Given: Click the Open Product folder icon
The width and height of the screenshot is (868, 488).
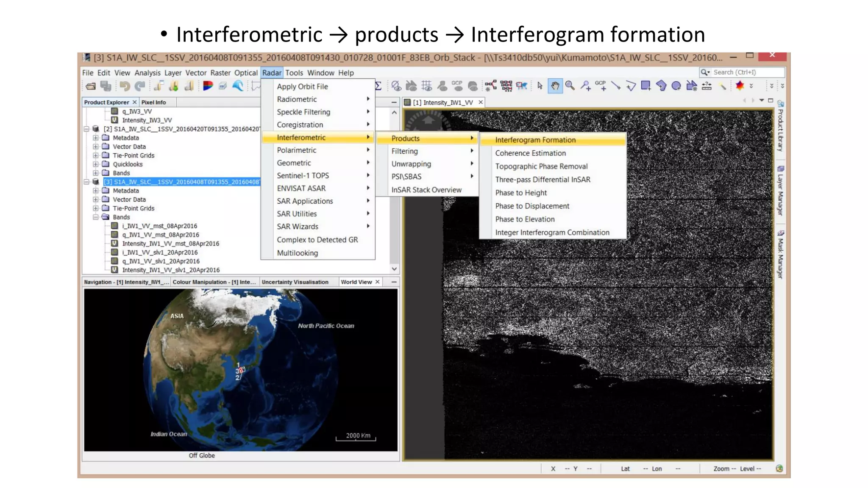Looking at the screenshot, I should pyautogui.click(x=90, y=86).
